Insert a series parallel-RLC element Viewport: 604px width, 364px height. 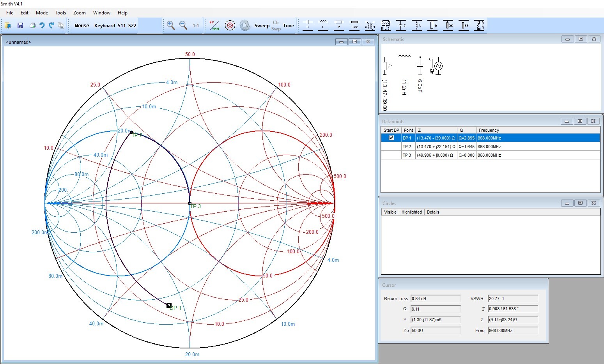pyautogui.click(x=386, y=25)
